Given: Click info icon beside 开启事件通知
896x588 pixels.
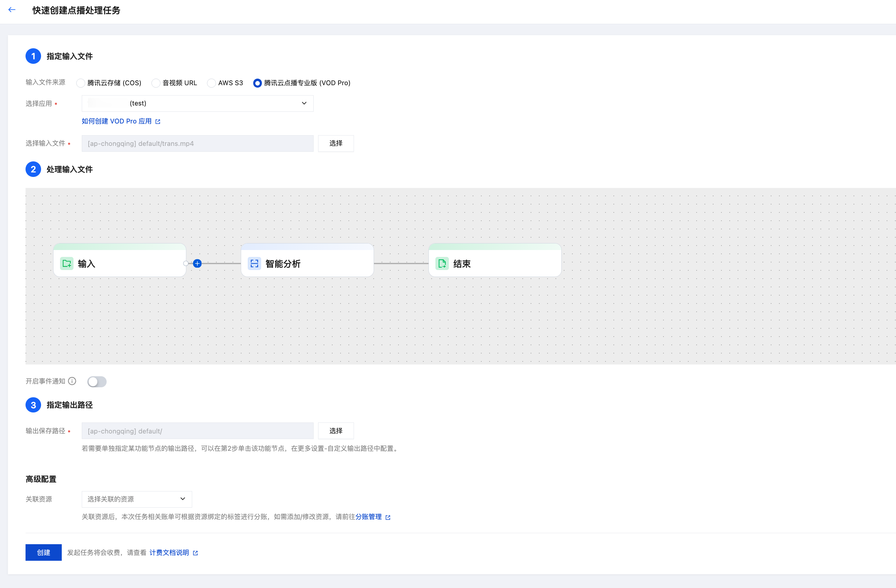Looking at the screenshot, I should click(72, 381).
